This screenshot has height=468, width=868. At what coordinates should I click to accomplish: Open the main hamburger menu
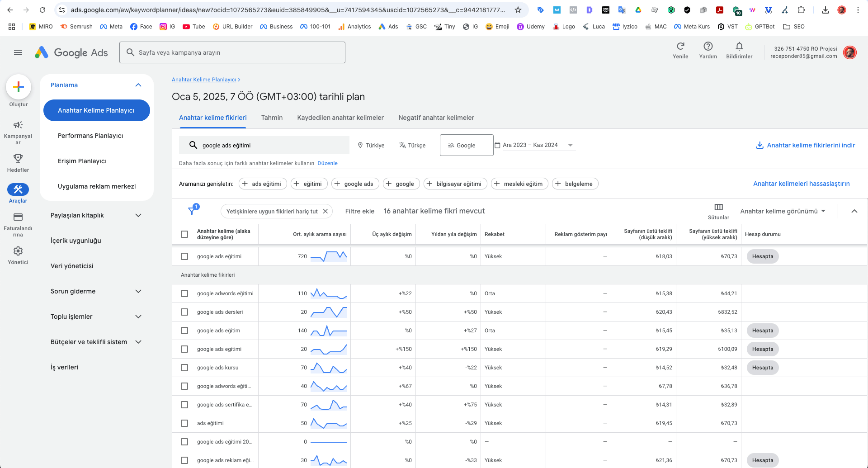18,52
